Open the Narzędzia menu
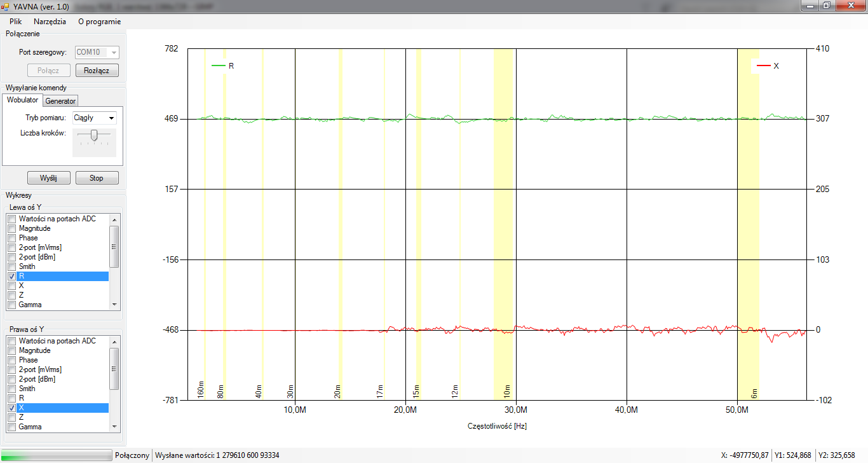 [x=50, y=21]
